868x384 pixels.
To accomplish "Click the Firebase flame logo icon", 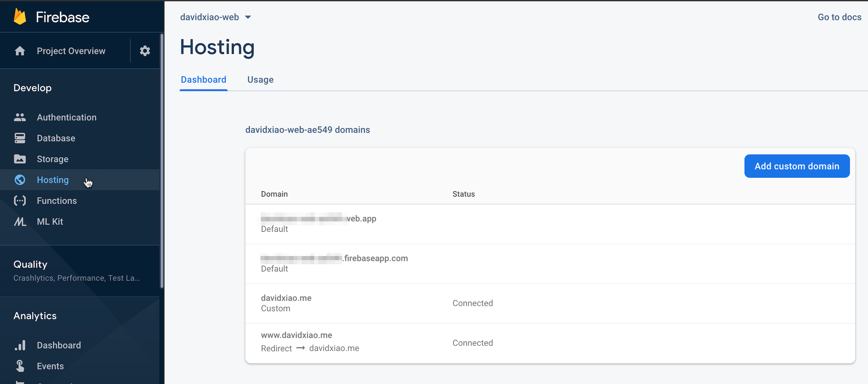I will pos(20,17).
